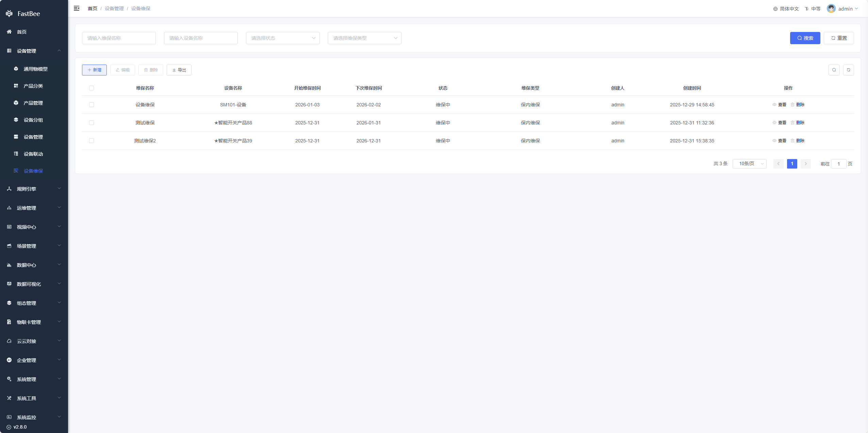Viewport: 868px width, 433px height.
Task: Select the 设备维保 row checkbox
Action: click(x=91, y=105)
